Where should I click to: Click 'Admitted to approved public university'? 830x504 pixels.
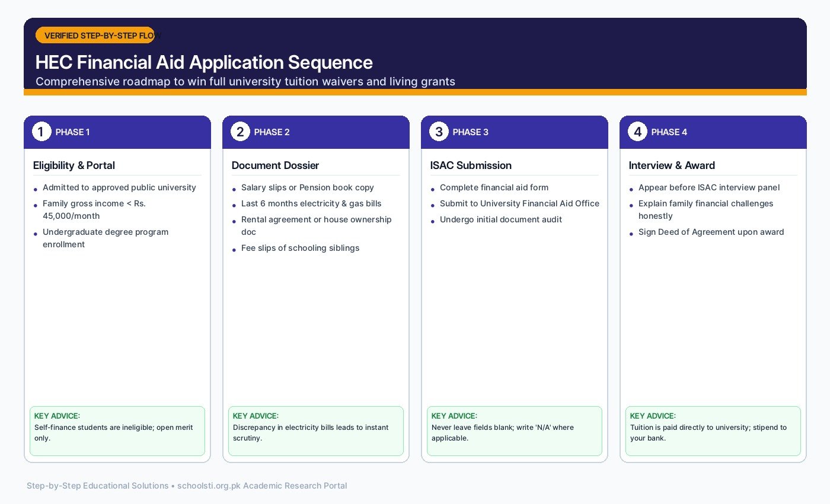(119, 187)
